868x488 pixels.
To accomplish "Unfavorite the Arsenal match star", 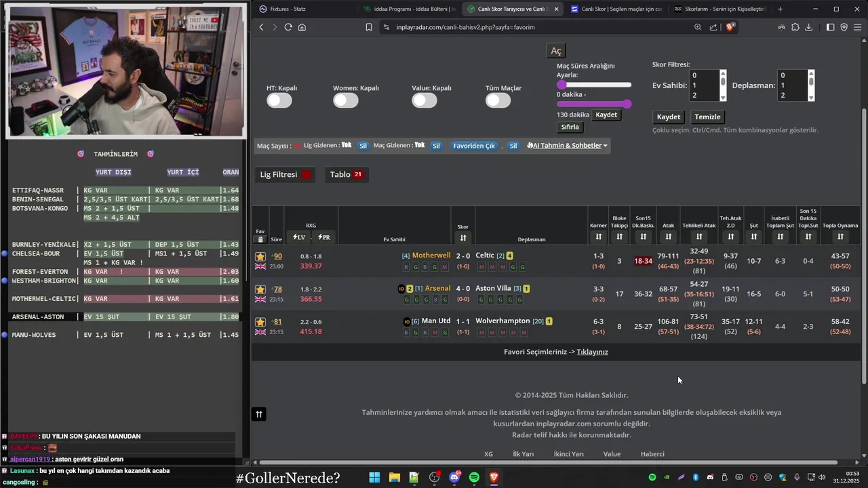I will click(x=260, y=289).
